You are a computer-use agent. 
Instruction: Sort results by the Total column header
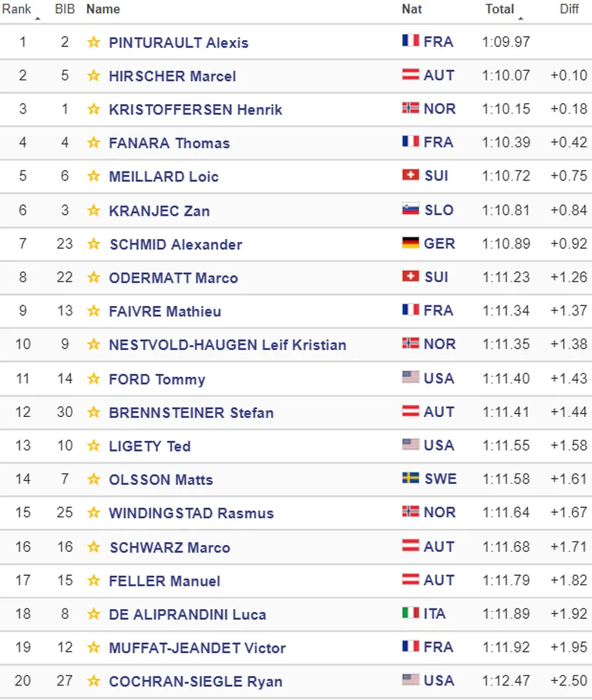pos(499,9)
